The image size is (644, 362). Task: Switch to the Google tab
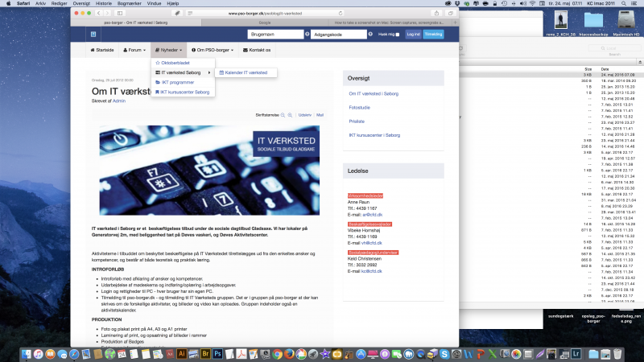(x=265, y=23)
